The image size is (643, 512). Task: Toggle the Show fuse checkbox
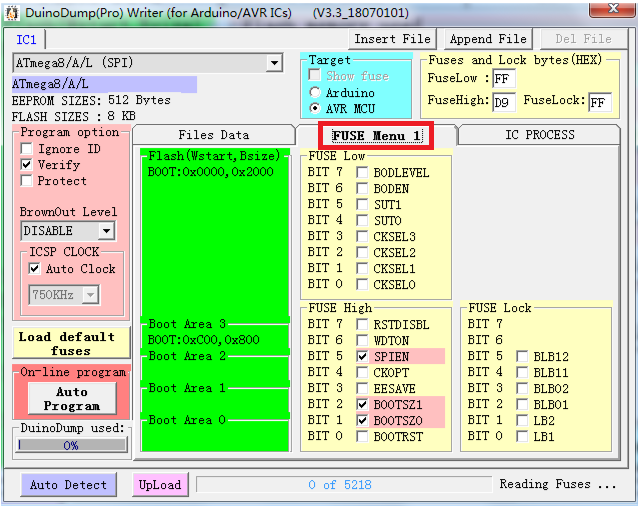pos(315,75)
